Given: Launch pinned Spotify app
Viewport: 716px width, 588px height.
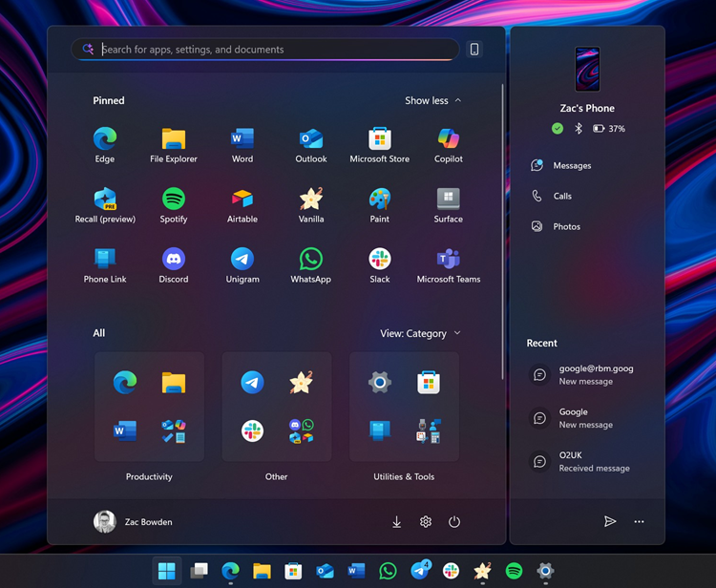Looking at the screenshot, I should (174, 205).
